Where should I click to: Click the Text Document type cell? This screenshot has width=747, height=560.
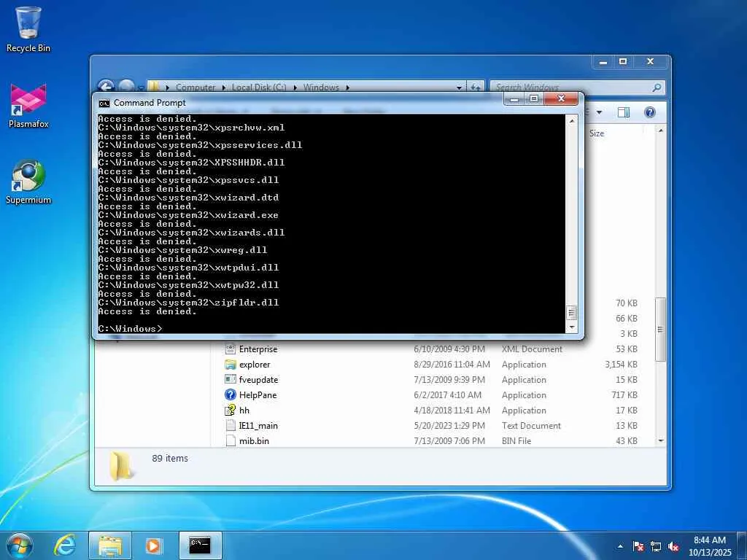[x=531, y=426]
